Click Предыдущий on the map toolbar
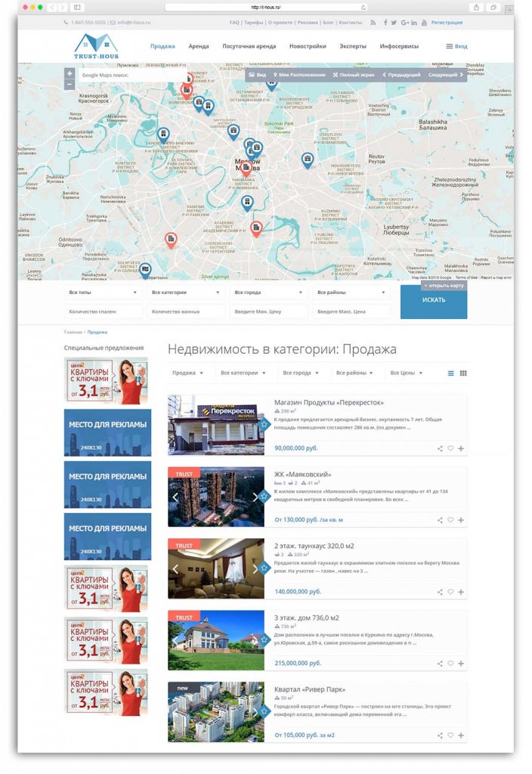Viewport: 532px width, 774px height. [401, 75]
